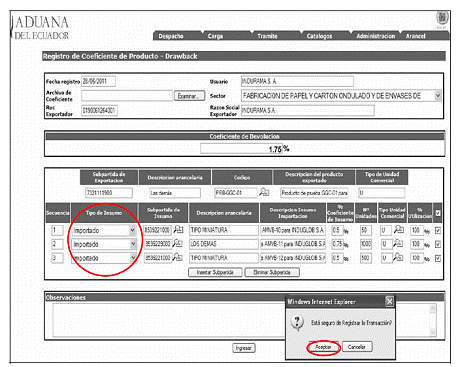The width and height of the screenshot is (460, 367).
Task: Focus the Secuencia field showing 3
Action: coord(57,258)
